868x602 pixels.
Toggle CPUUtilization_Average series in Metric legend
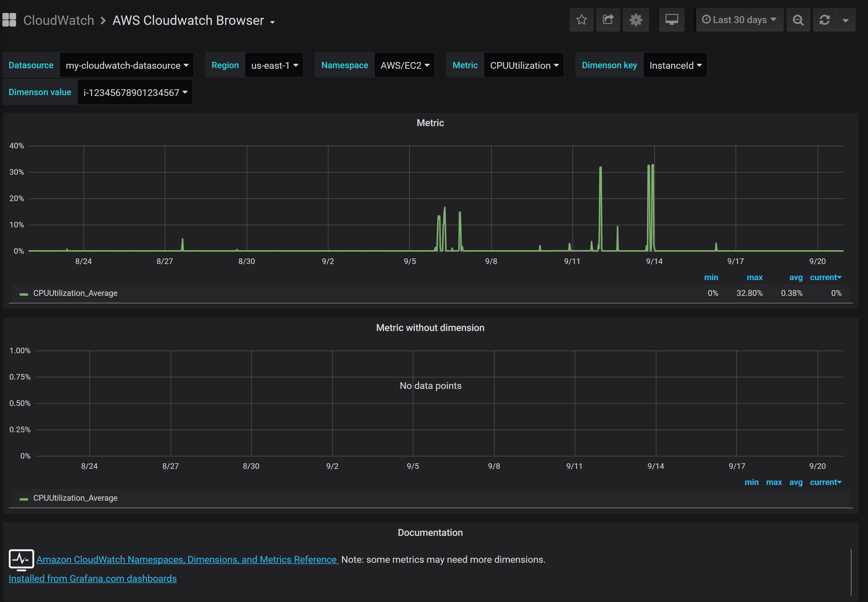75,294
